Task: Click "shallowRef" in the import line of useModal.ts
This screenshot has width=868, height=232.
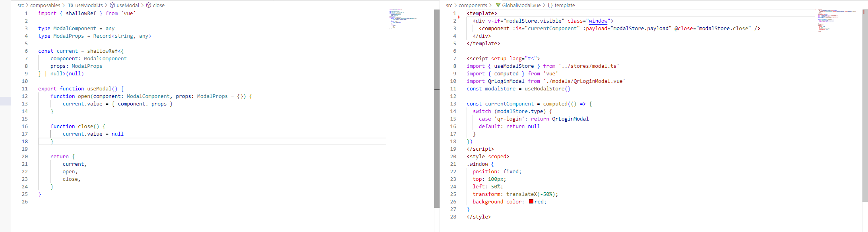Action: (x=81, y=13)
